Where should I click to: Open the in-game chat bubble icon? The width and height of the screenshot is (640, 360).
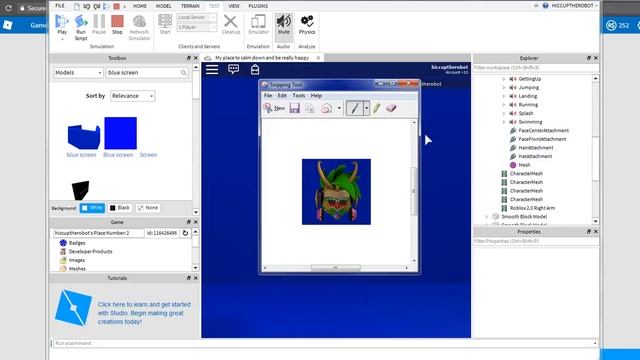233,69
